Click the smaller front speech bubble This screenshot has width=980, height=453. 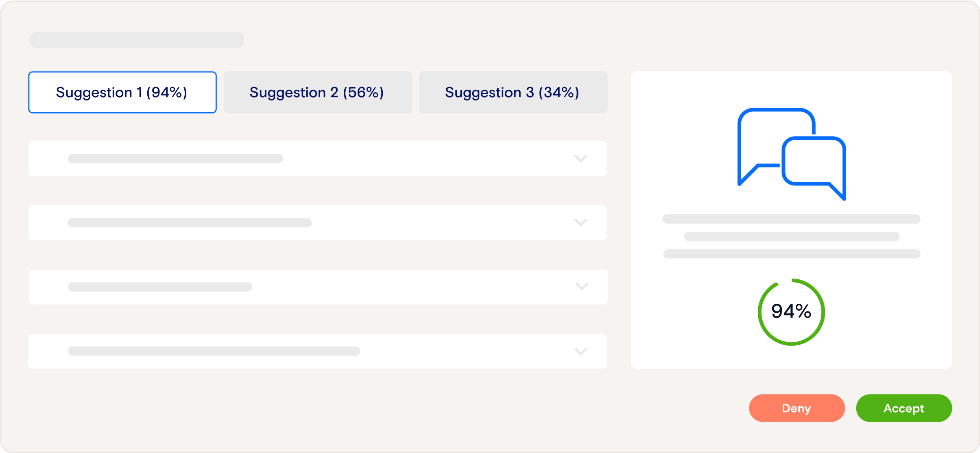pos(814,162)
